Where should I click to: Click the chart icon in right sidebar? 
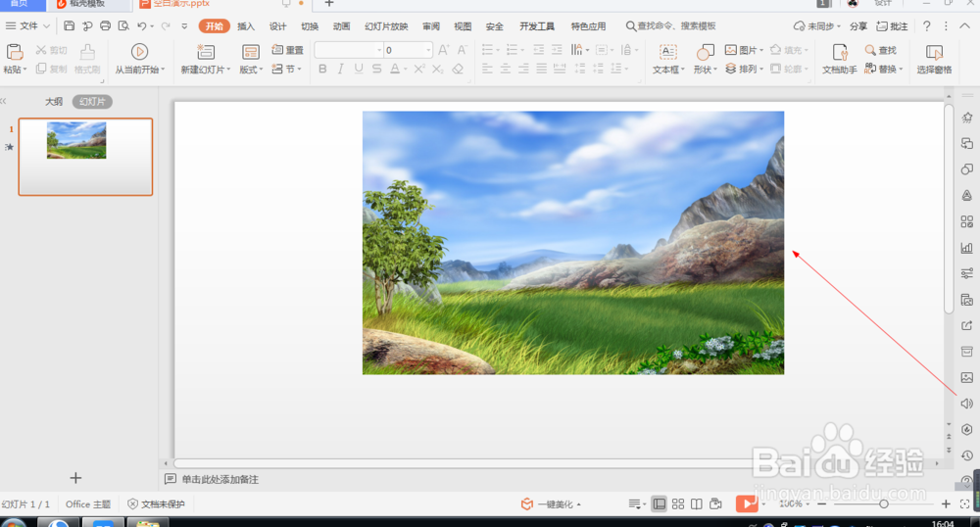[966, 248]
